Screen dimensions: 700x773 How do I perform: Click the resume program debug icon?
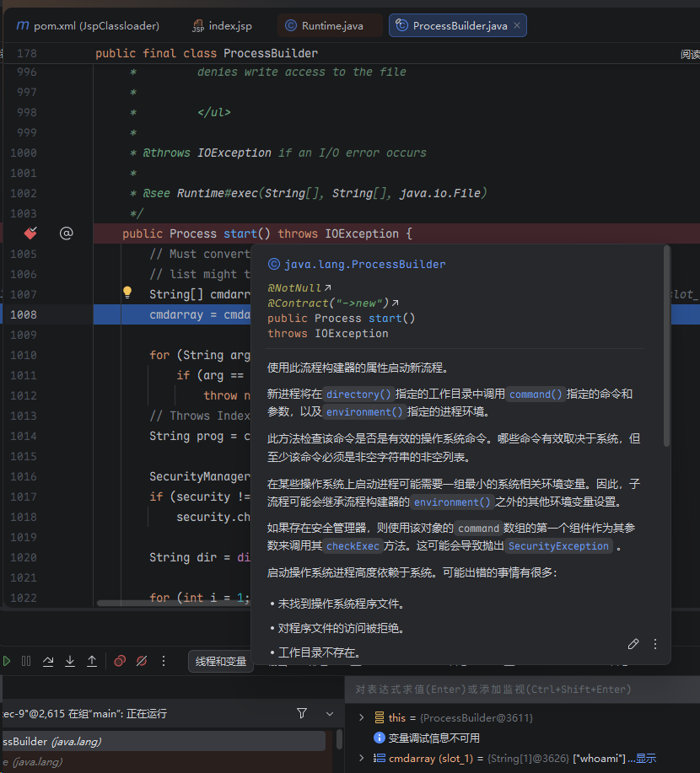coord(7,661)
